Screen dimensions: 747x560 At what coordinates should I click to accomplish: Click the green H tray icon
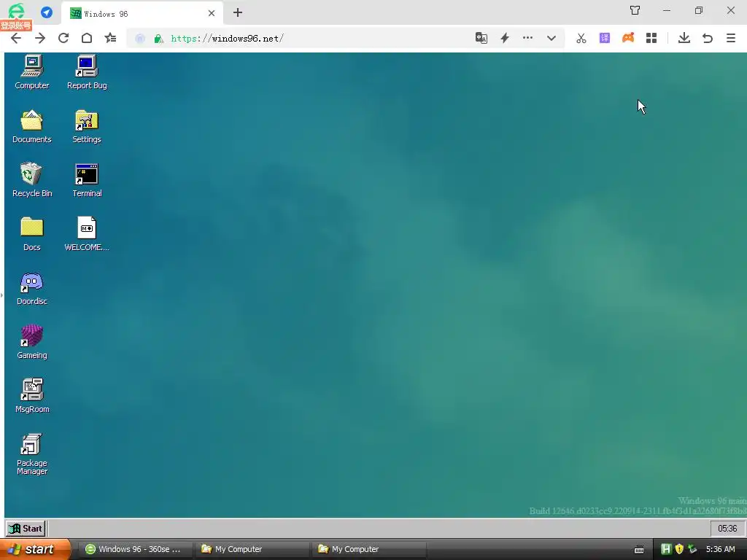[666, 549]
